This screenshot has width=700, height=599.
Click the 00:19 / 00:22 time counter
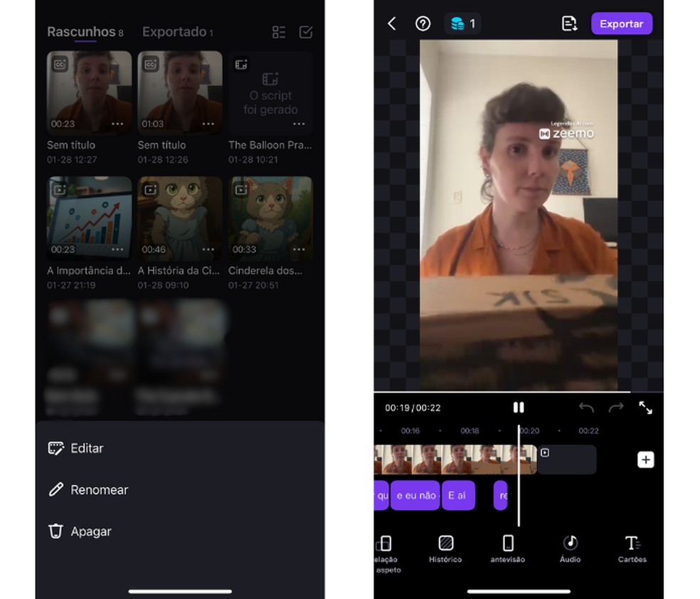pyautogui.click(x=413, y=408)
